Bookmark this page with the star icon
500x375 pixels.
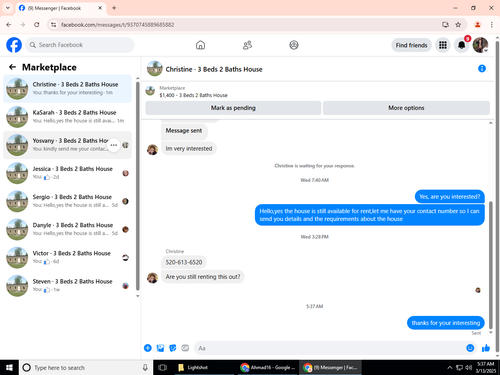(458, 25)
